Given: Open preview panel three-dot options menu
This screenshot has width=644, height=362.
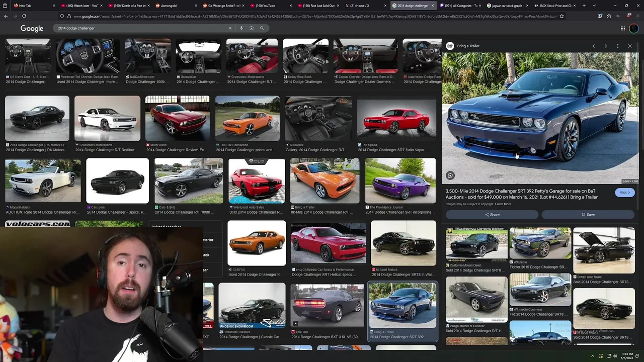Looking at the screenshot, I should click(x=618, y=46).
